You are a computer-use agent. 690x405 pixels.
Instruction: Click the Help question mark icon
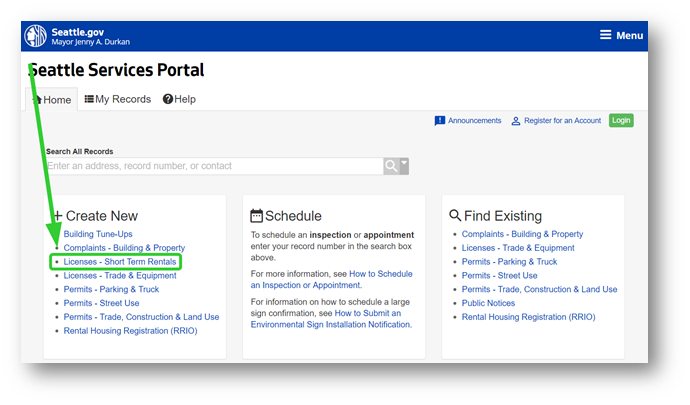point(168,99)
